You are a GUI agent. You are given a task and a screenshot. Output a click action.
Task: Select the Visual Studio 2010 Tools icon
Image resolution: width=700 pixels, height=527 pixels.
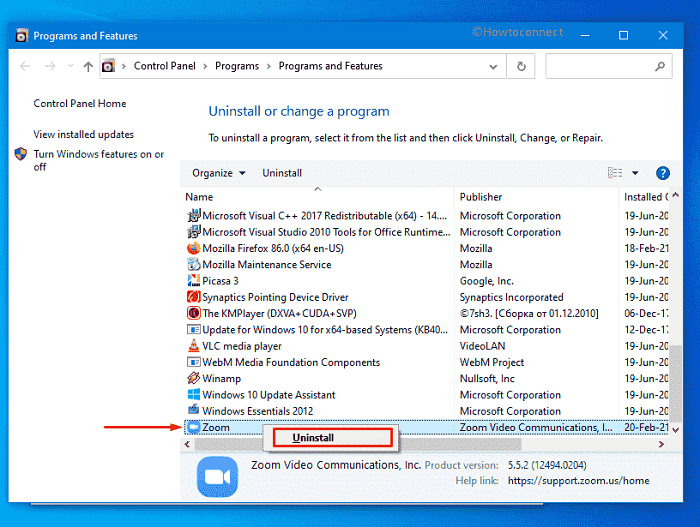point(193,232)
